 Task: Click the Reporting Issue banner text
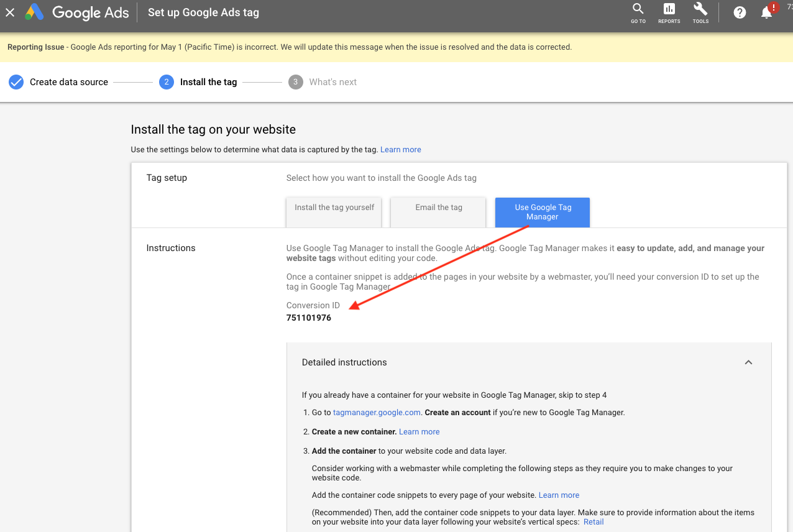(x=290, y=47)
